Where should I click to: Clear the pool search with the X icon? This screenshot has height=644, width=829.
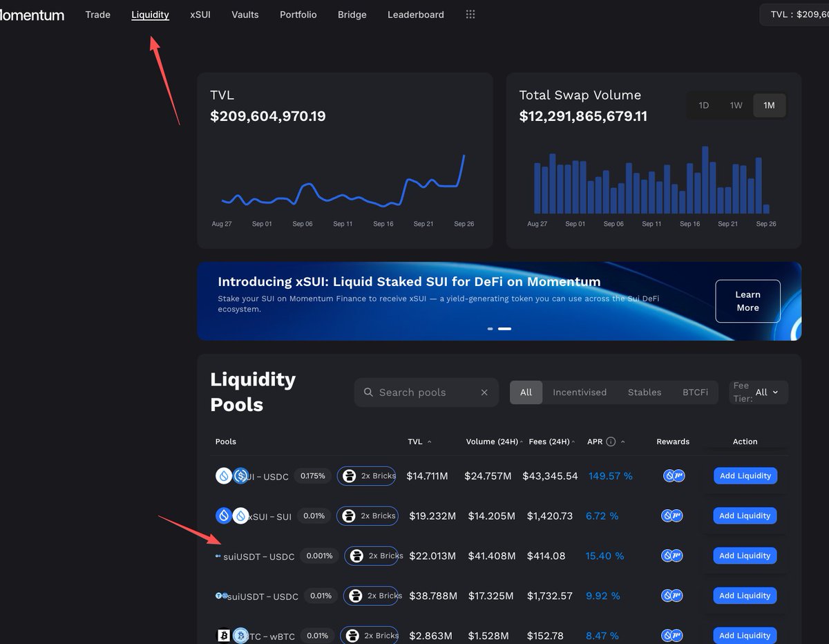(484, 392)
